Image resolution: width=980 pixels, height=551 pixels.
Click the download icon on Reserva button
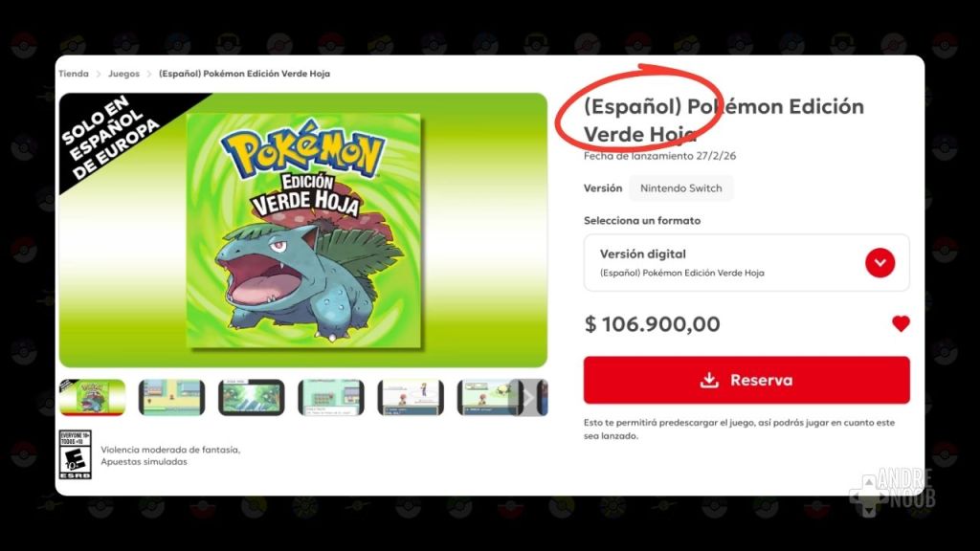[709, 380]
